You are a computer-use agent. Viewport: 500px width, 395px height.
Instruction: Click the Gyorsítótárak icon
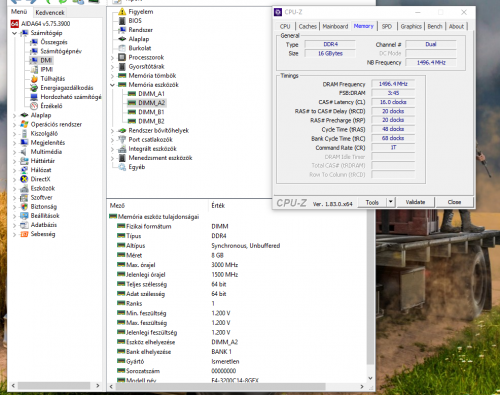point(122,66)
